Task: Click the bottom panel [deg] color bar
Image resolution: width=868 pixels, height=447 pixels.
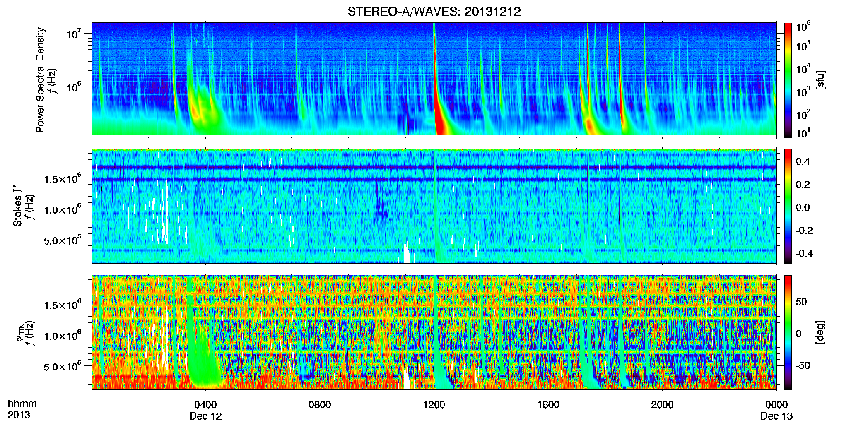Action: pos(788,333)
